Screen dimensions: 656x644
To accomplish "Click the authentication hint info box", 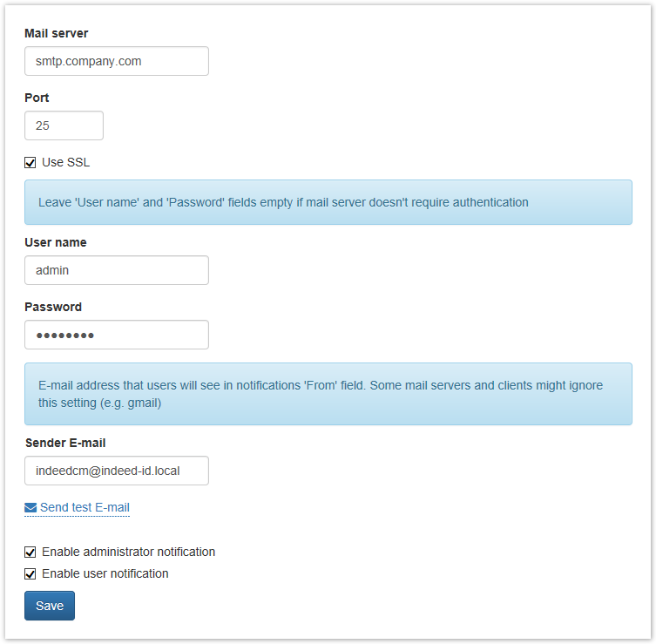I will (328, 202).
